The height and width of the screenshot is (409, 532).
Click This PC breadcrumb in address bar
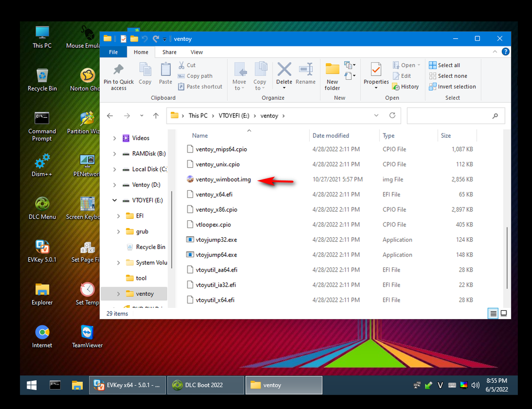(198, 116)
